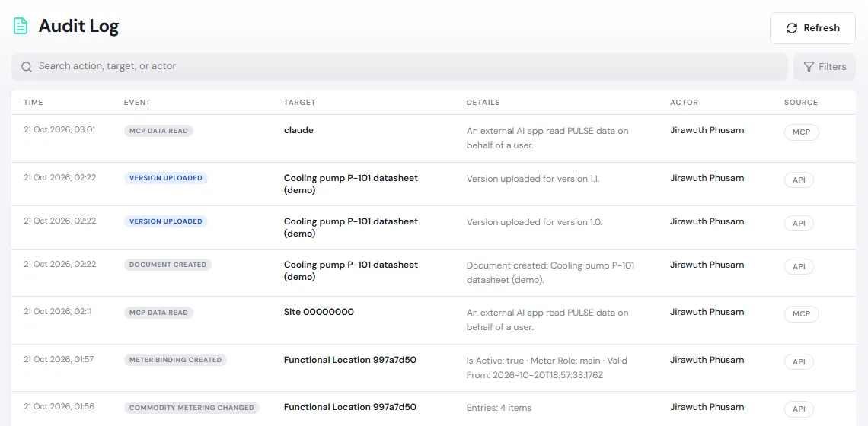
Task: Click API tag in the COMMODITY METERING CHANGED row
Action: coord(799,409)
